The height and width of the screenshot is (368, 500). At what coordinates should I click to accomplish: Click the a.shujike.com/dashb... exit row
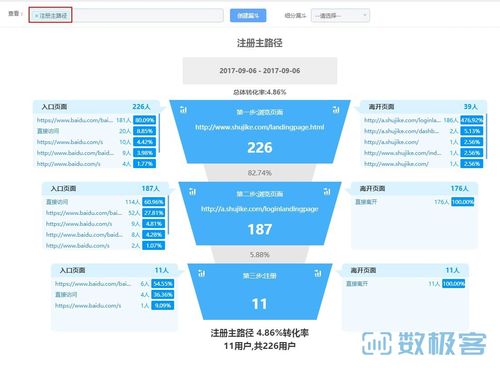(423, 131)
